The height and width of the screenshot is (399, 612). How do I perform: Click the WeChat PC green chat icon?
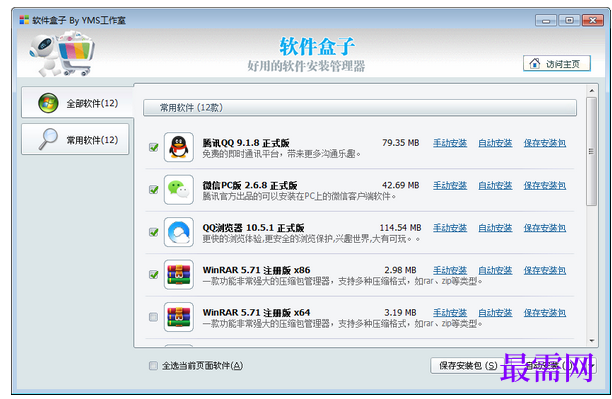[x=179, y=190]
